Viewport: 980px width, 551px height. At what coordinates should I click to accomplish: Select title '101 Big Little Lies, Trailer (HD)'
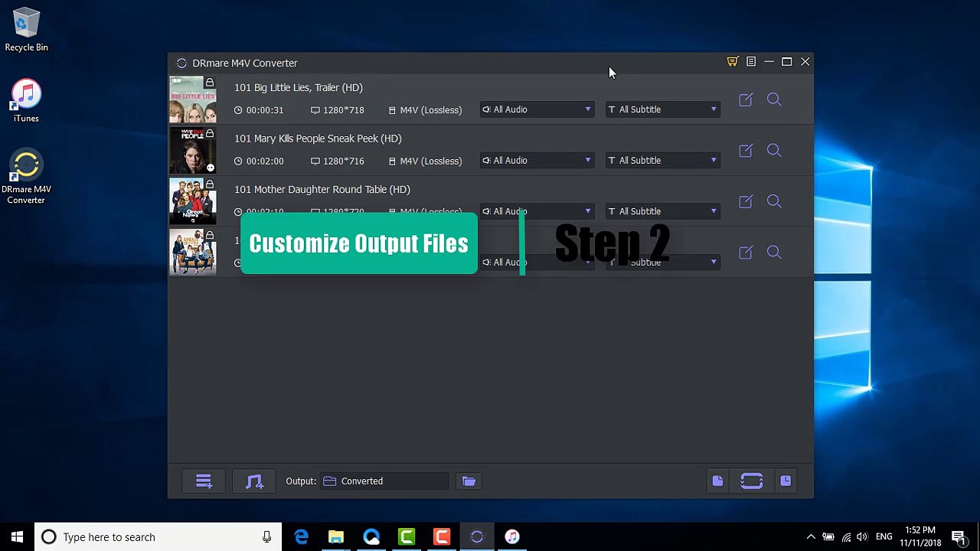tap(299, 88)
